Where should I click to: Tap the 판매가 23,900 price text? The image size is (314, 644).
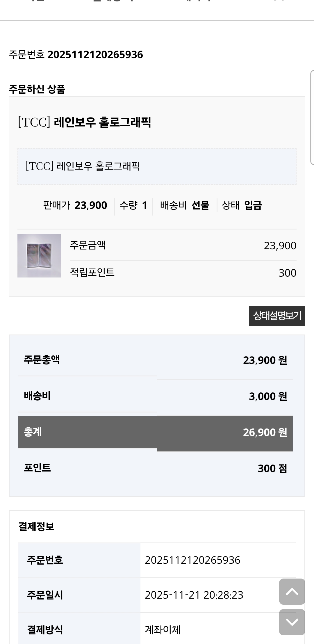(75, 205)
